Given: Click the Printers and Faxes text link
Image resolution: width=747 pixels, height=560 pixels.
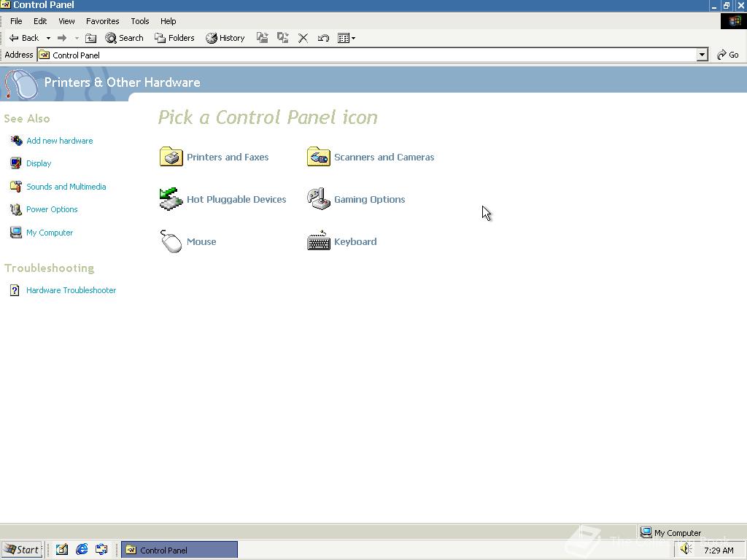Looking at the screenshot, I should [228, 157].
